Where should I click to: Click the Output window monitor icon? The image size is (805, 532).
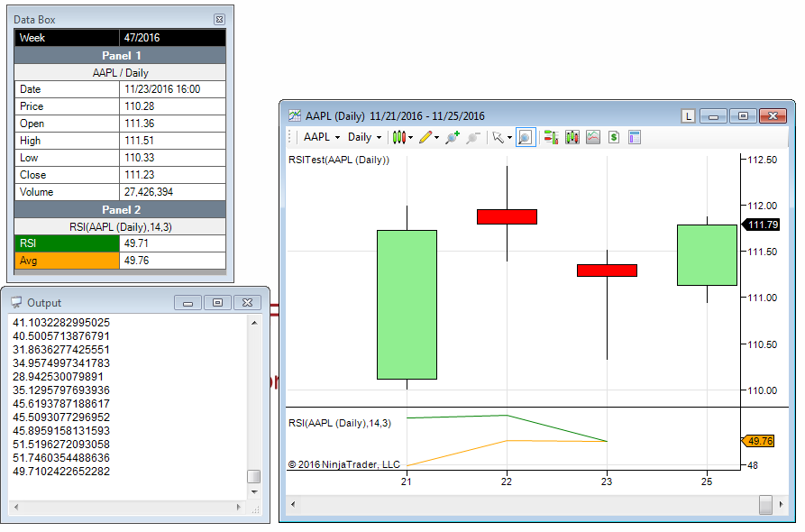(16, 302)
